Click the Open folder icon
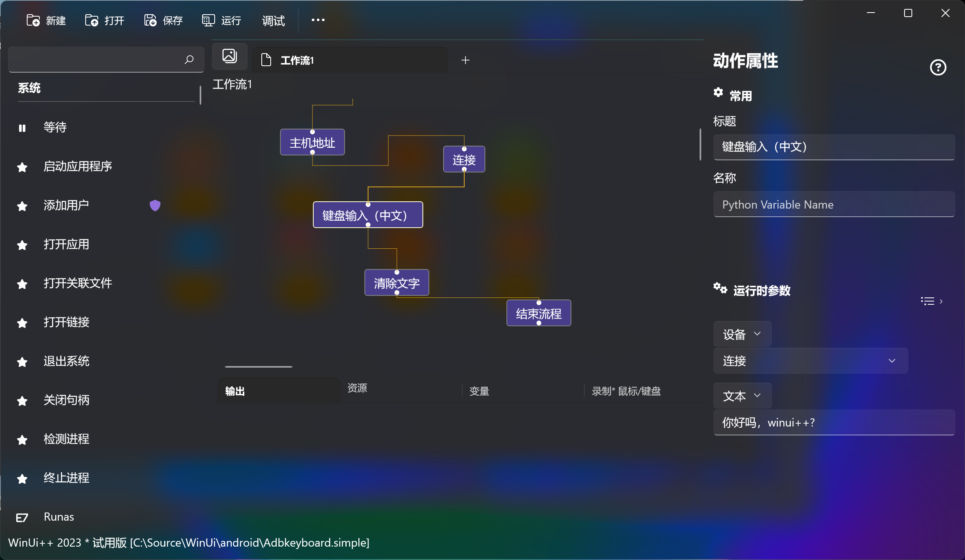Viewport: 965px width, 560px height. (x=91, y=20)
